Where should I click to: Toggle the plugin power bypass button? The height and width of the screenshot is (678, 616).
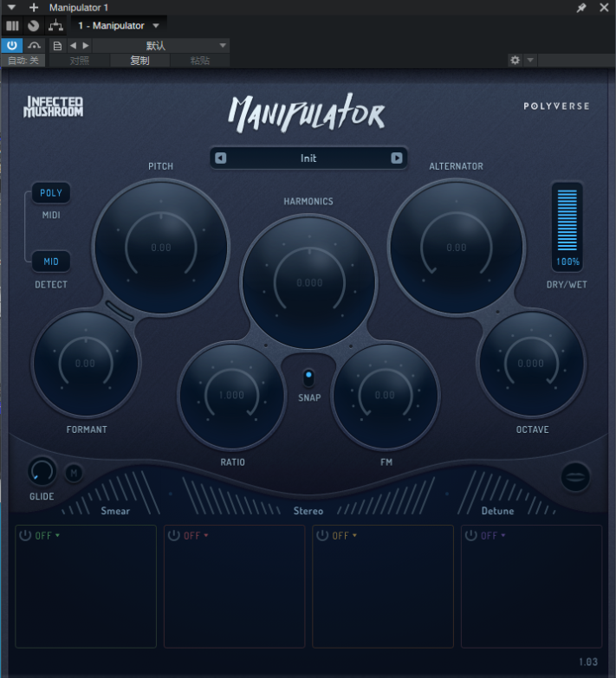click(x=11, y=45)
